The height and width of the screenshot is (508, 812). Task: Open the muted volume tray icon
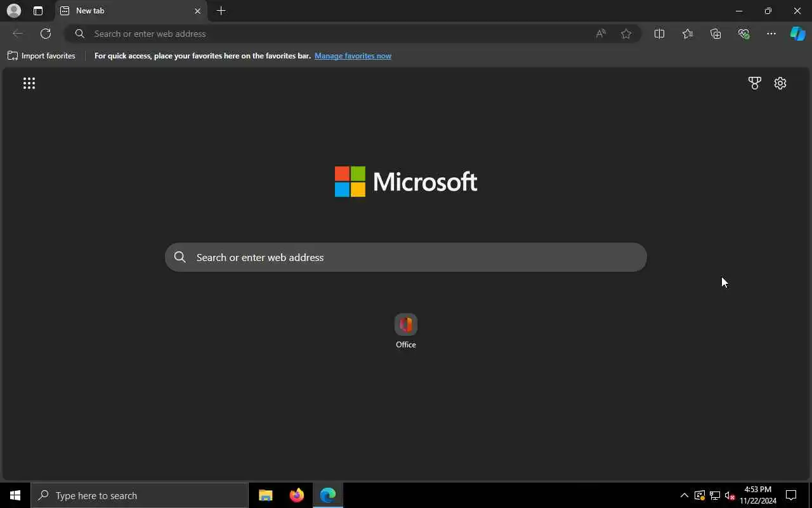730,495
